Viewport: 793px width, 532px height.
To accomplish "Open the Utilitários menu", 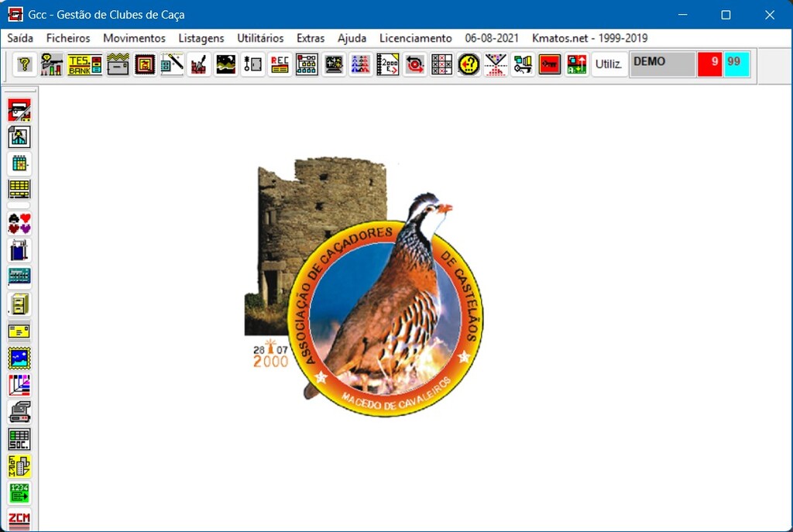I will (260, 38).
